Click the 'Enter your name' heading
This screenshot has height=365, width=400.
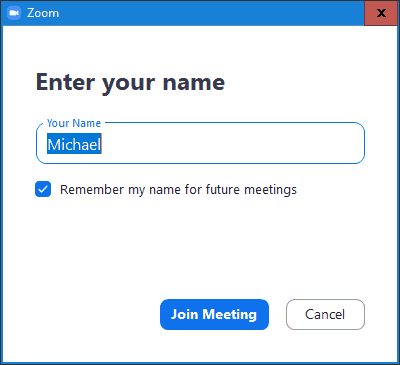(130, 82)
